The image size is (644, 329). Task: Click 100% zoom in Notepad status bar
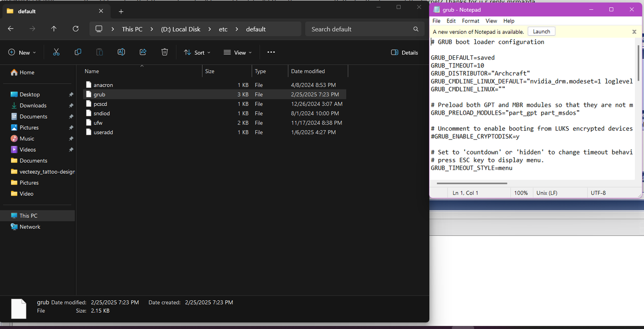521,193
